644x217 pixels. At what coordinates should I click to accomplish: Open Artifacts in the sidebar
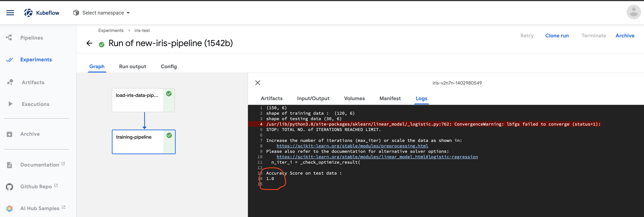33,82
